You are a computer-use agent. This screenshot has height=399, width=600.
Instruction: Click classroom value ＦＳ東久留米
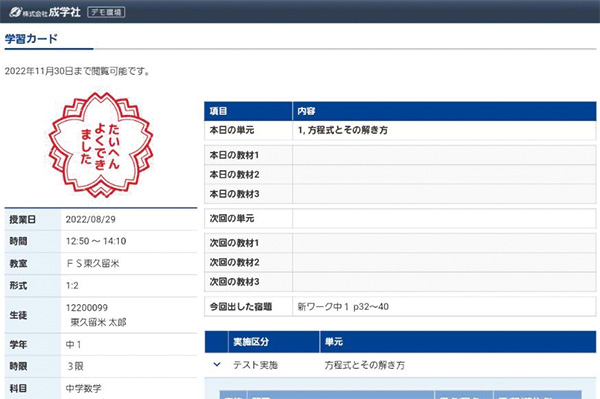[93, 263]
